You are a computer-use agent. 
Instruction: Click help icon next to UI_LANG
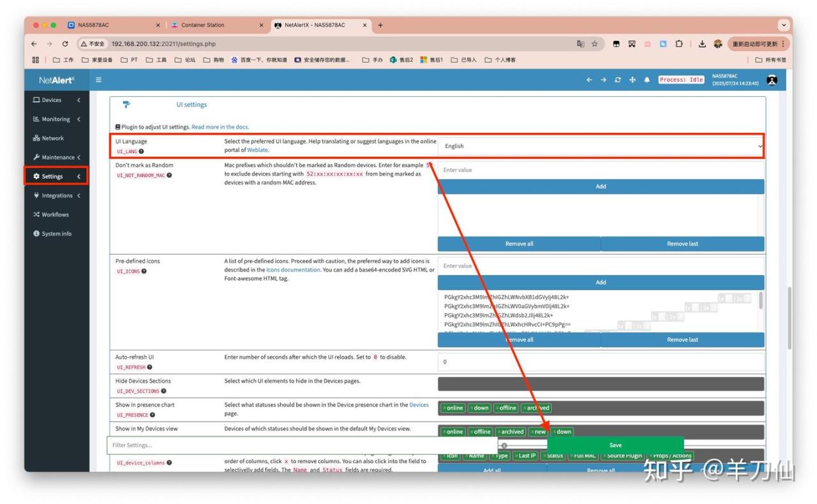coord(142,152)
